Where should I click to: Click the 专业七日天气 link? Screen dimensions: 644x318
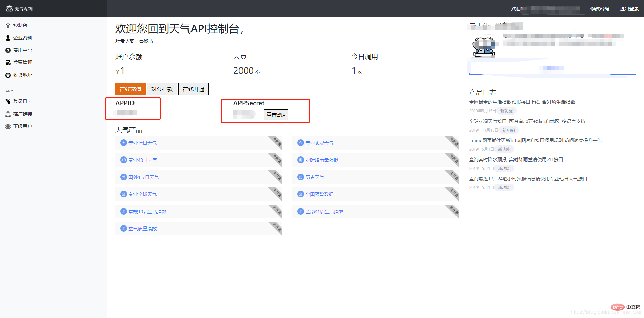tap(143, 143)
